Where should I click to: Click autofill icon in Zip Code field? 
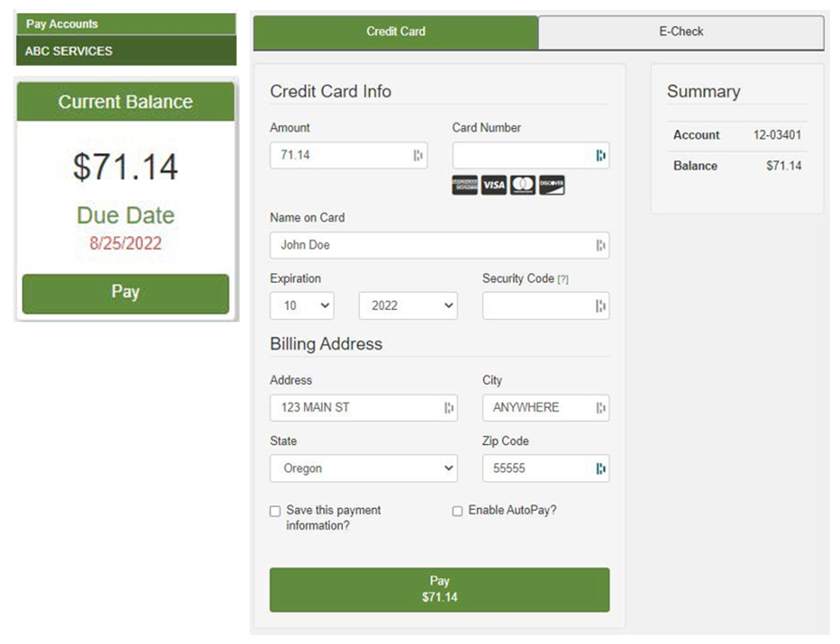click(x=600, y=468)
